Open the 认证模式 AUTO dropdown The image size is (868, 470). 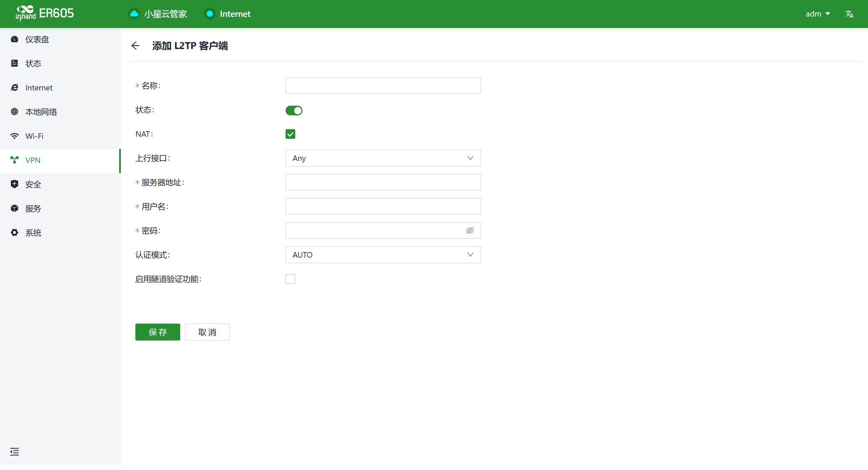click(x=383, y=255)
